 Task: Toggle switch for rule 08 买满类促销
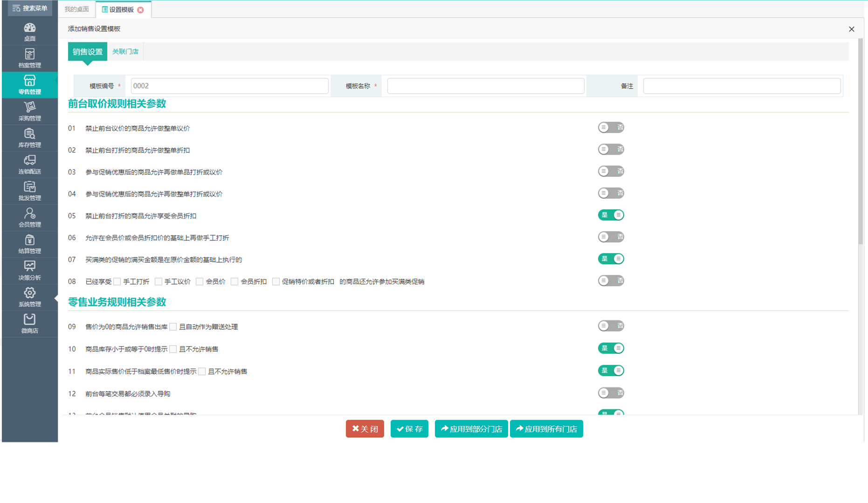click(x=611, y=280)
